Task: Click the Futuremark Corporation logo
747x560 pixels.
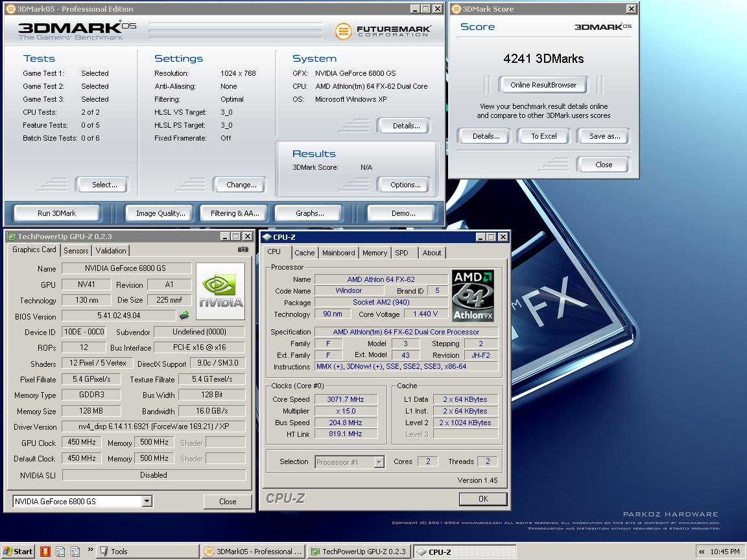Action: click(x=383, y=31)
